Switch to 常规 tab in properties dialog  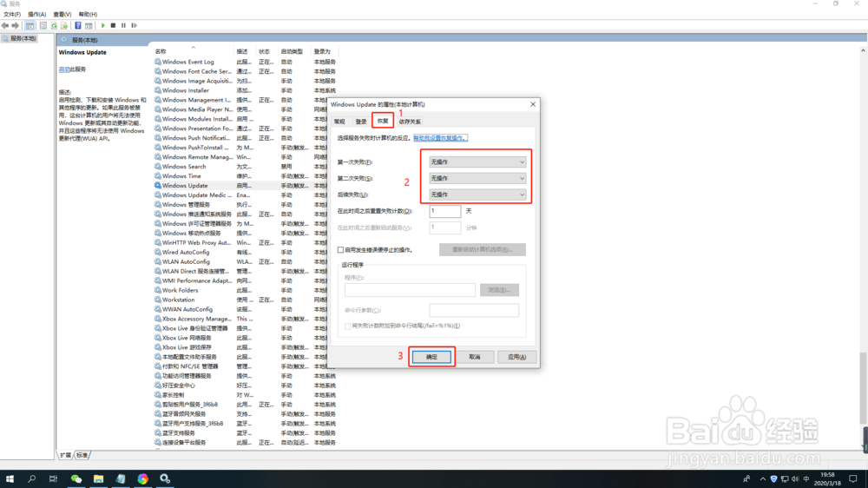pos(339,122)
